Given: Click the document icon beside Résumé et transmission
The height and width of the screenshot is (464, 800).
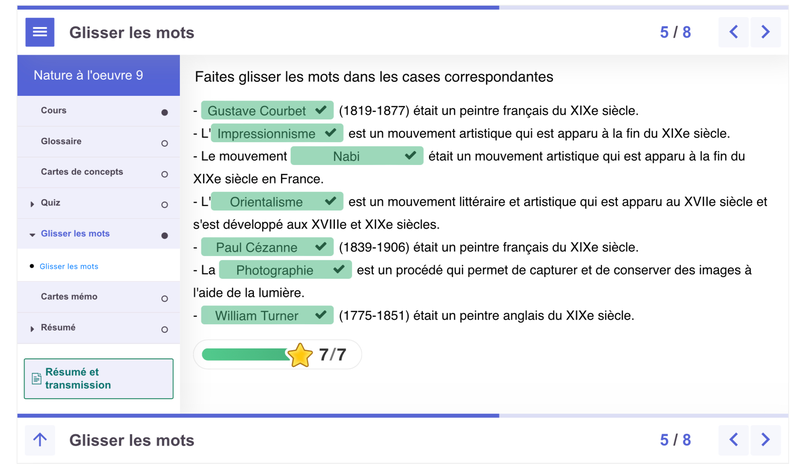Looking at the screenshot, I should 37,379.
